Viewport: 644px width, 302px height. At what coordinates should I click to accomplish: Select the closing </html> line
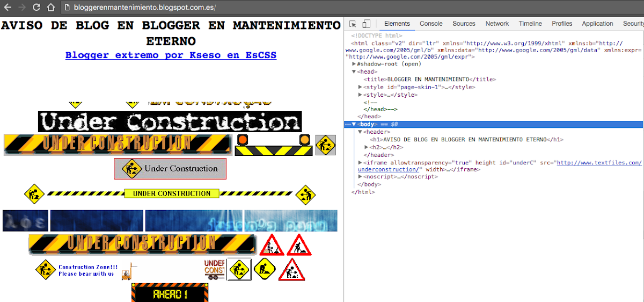(x=363, y=192)
